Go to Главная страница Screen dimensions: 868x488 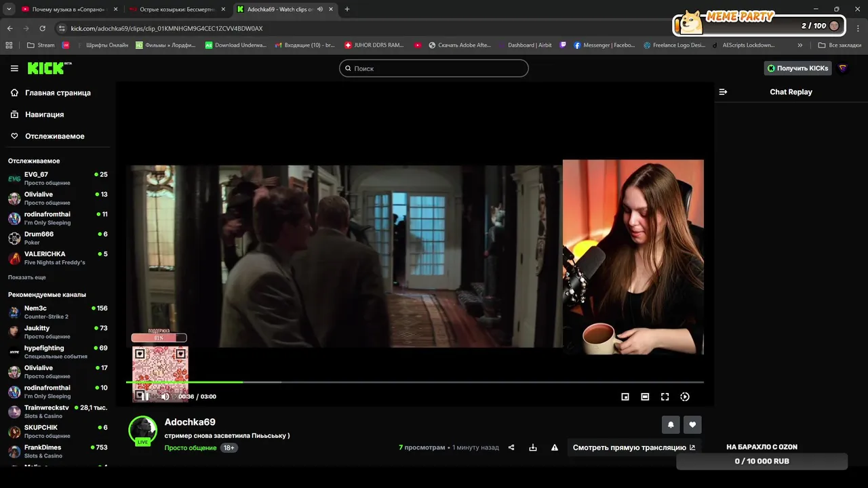pyautogui.click(x=58, y=93)
